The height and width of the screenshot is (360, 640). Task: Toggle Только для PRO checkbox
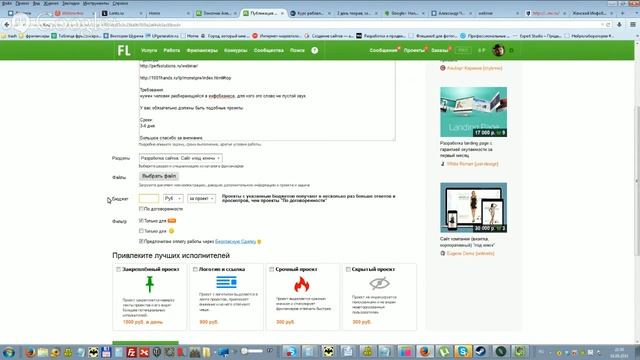tap(141, 220)
